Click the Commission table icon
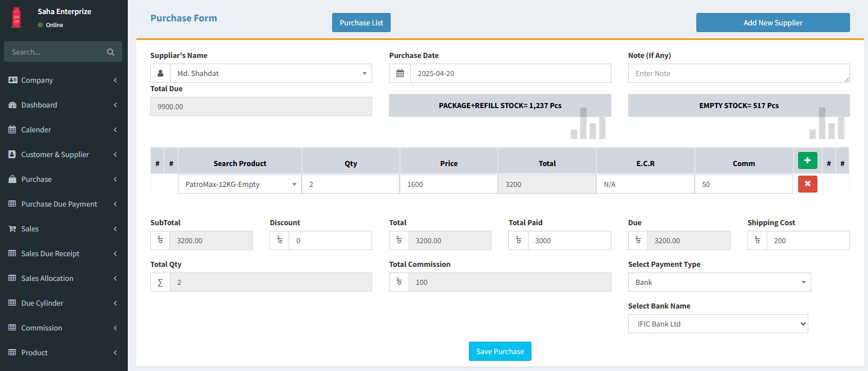Viewport: 868px width, 371px height. 12,328
